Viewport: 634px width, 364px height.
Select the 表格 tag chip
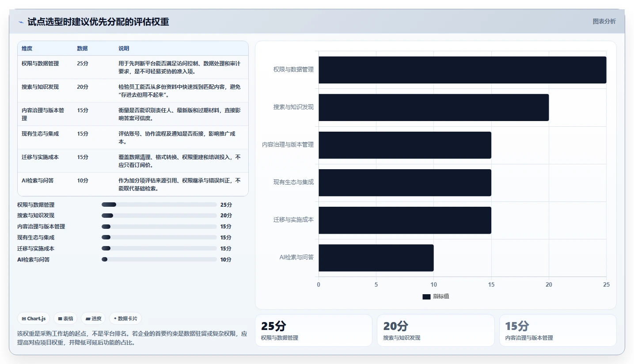pyautogui.click(x=65, y=318)
